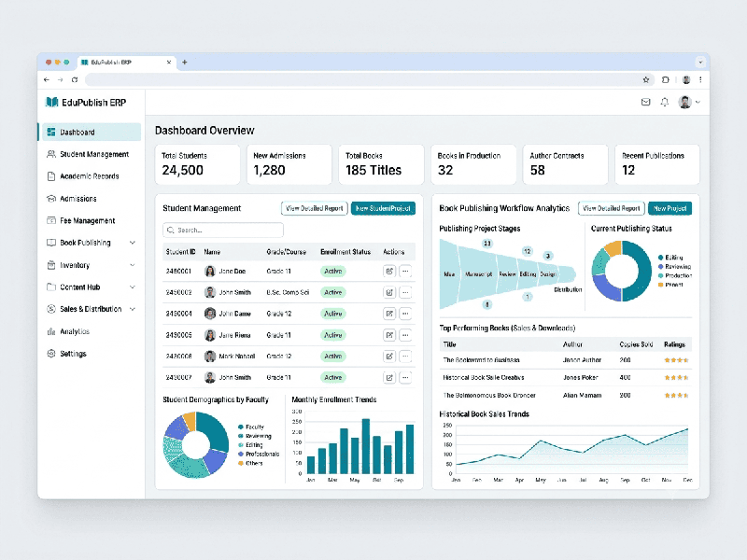Edit student row 2450006

[389, 357]
